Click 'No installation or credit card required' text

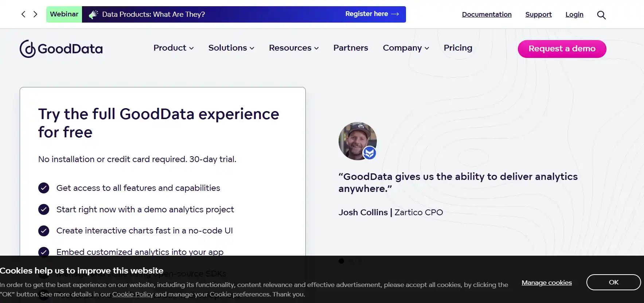tap(137, 159)
